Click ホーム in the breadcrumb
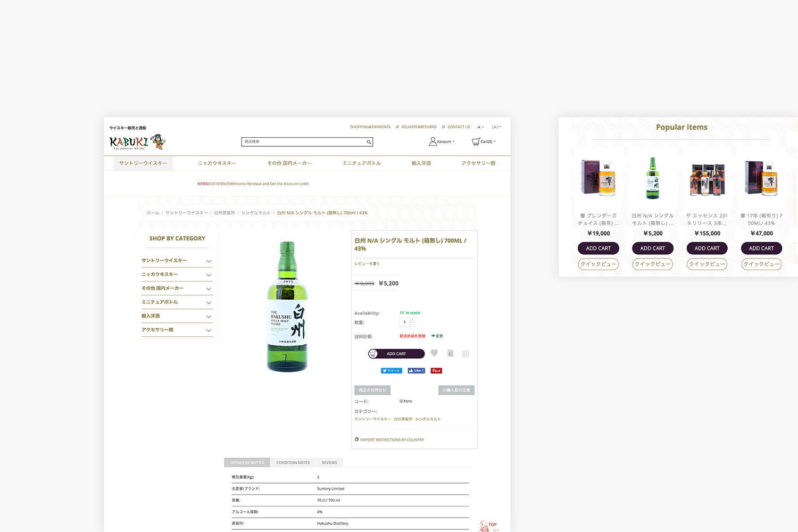This screenshot has width=798, height=532. [153, 213]
